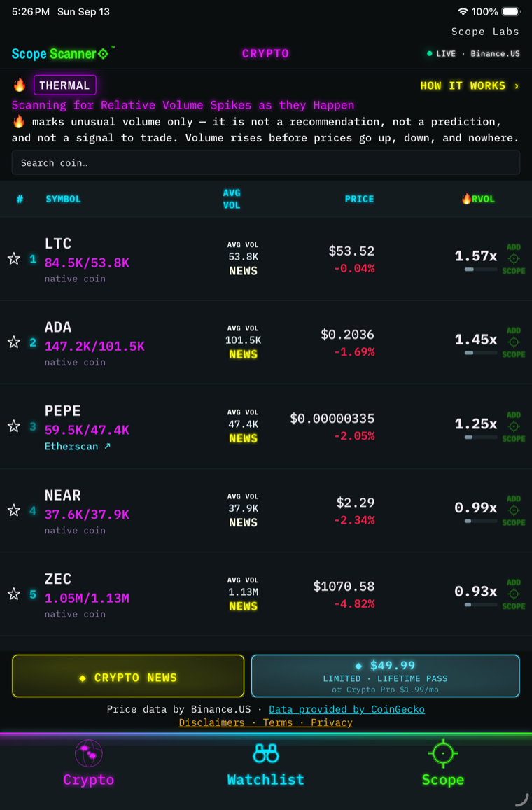
Task: Open NEWS for LTC
Action: tap(244, 271)
